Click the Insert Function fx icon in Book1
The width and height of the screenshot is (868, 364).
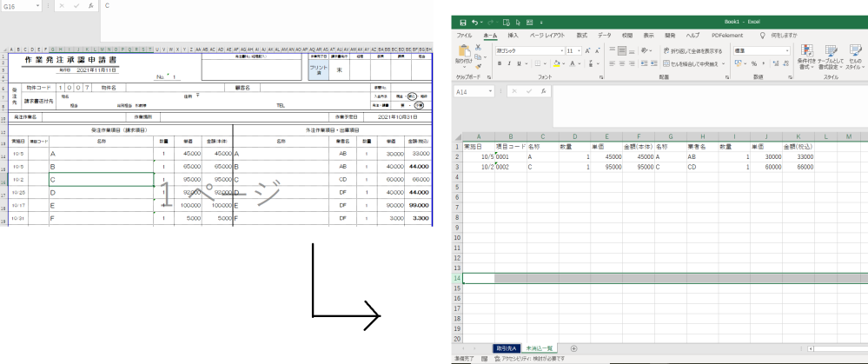point(544,91)
